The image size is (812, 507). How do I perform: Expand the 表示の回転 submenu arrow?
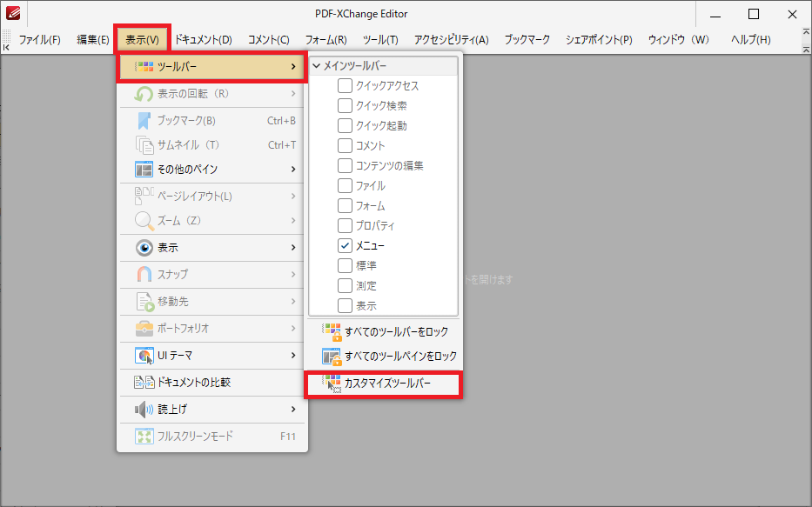tap(293, 94)
